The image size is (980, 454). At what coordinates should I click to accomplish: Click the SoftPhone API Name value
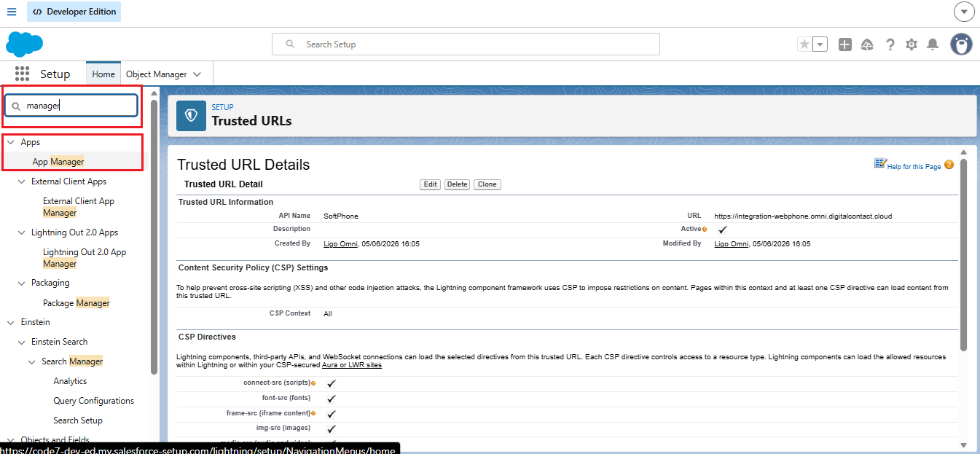click(341, 216)
